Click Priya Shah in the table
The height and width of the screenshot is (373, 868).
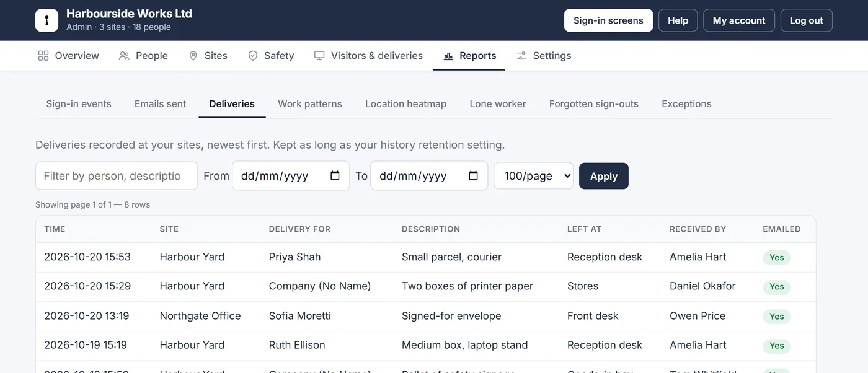click(x=294, y=257)
